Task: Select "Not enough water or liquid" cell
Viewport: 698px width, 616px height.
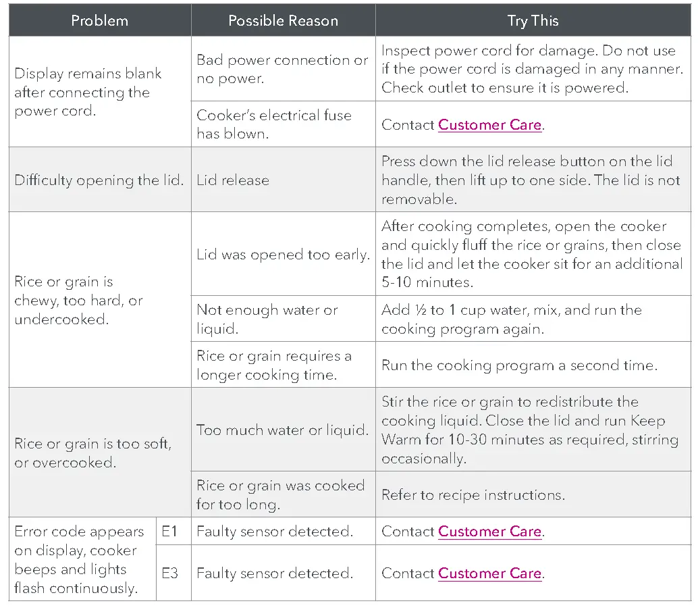Action: tap(267, 319)
